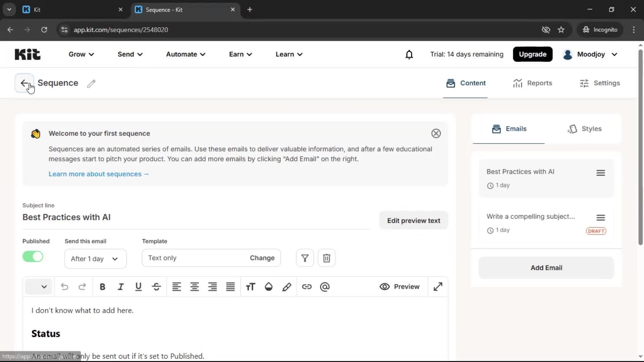Open the mention tool with the @ icon
Image resolution: width=644 pixels, height=362 pixels.
[x=324, y=287]
